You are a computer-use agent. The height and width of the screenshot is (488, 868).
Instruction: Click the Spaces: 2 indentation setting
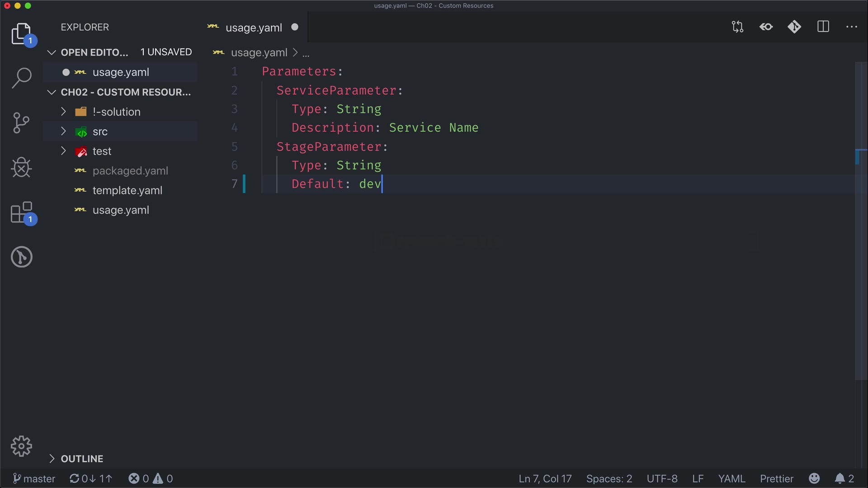pos(609,479)
